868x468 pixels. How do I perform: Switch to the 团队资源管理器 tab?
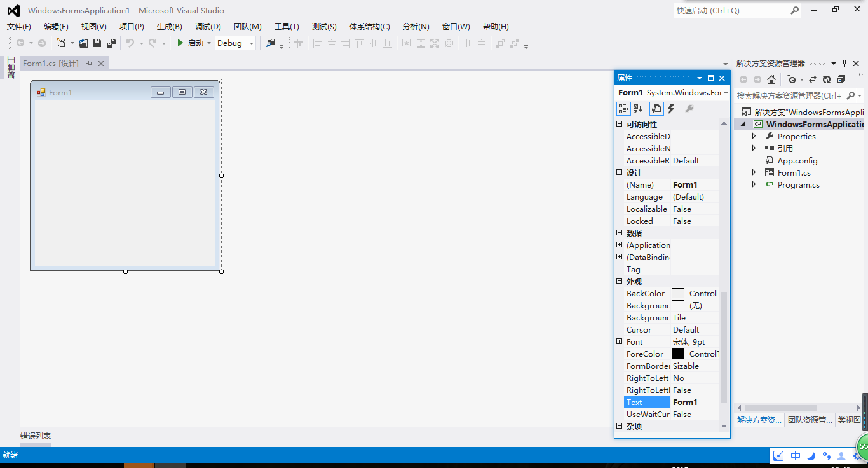(x=810, y=420)
